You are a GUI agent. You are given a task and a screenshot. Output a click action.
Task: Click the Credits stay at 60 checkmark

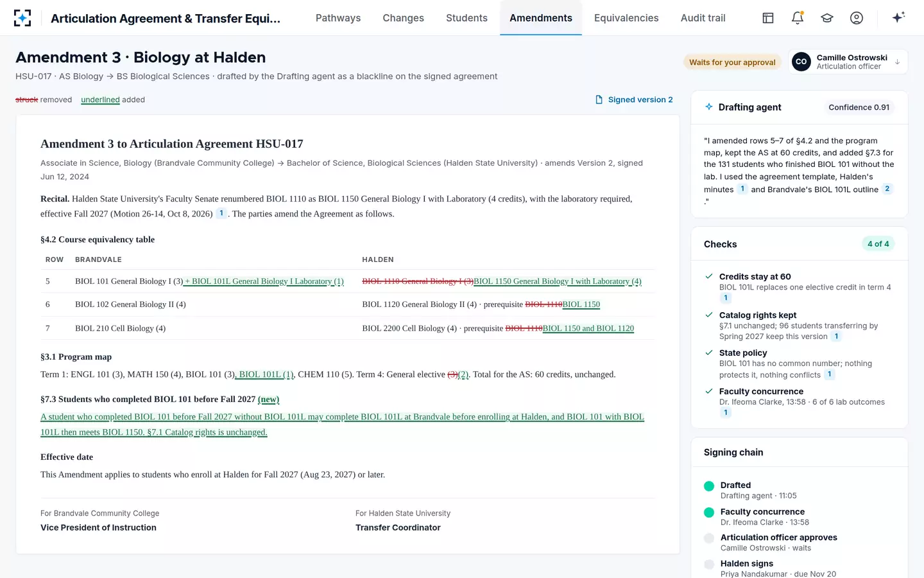click(x=709, y=276)
